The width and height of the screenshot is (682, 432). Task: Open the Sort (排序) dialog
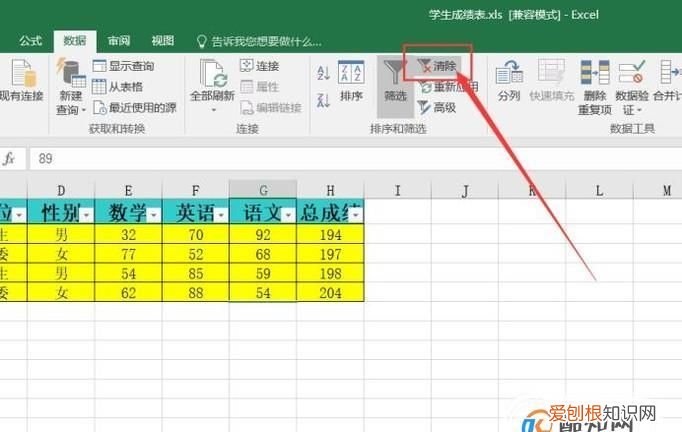(351, 81)
